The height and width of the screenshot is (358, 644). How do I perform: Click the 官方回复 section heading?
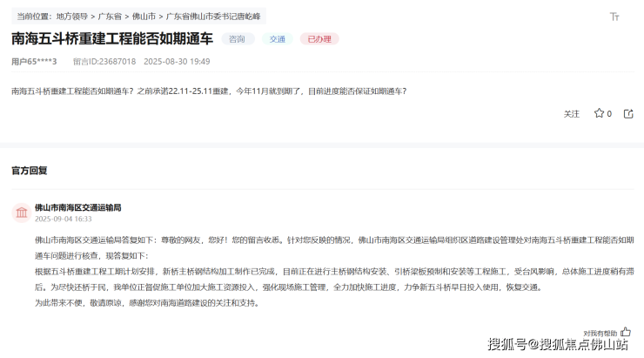tap(29, 170)
